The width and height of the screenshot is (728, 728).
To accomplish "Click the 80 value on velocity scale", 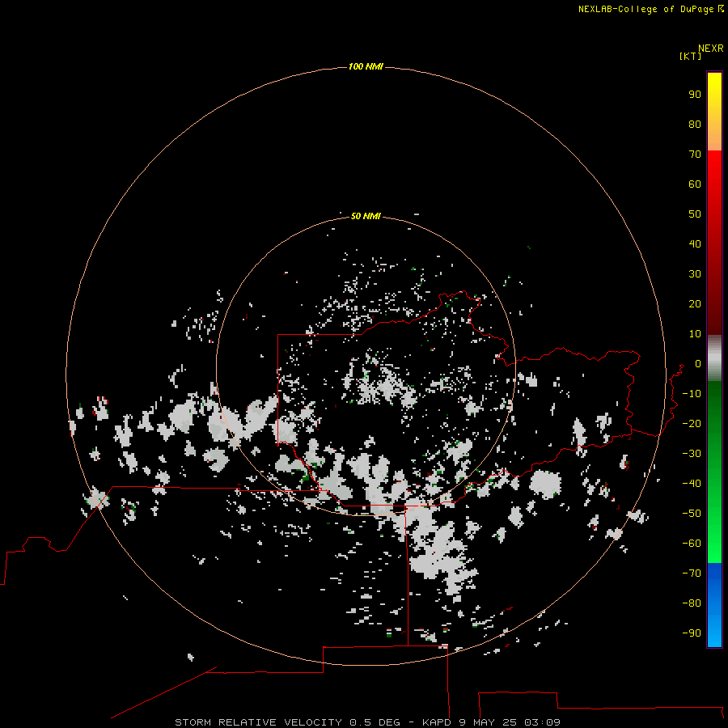I will tap(695, 124).
